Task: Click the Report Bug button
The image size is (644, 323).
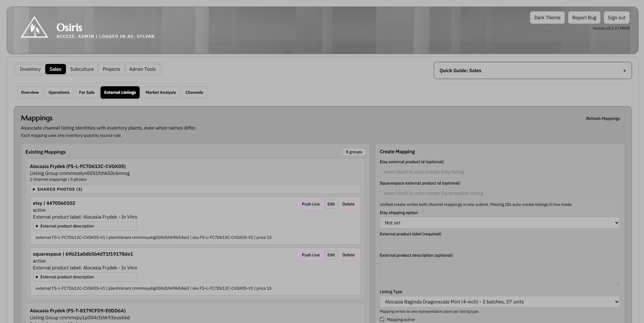Action: pyautogui.click(x=584, y=17)
